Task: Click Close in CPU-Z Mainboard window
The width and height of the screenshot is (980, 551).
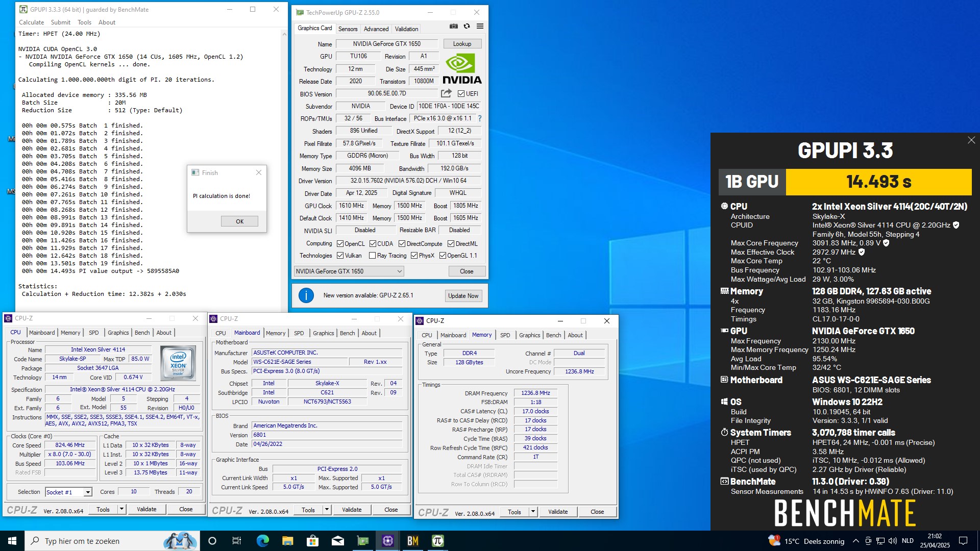Action: 391,510
